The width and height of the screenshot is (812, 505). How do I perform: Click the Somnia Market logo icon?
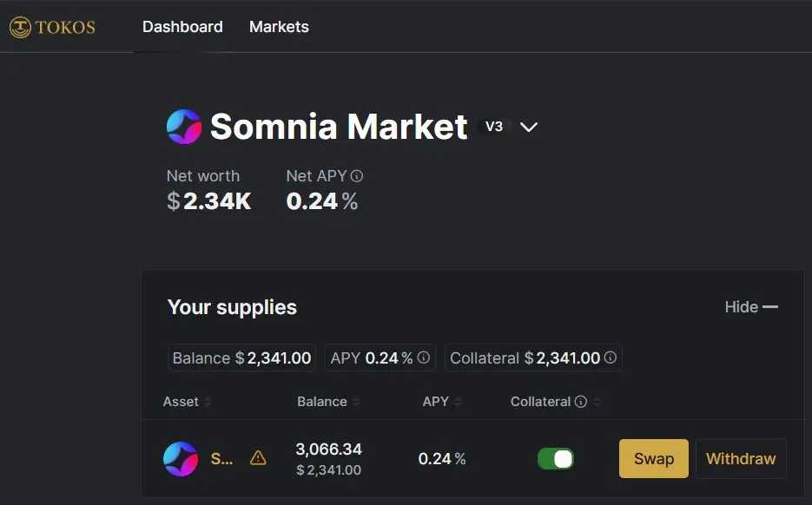click(184, 127)
